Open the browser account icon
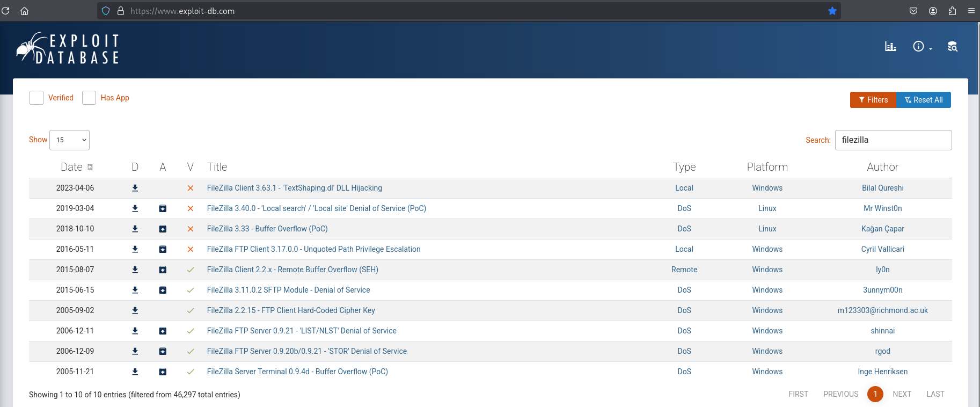The image size is (980, 407). [933, 11]
